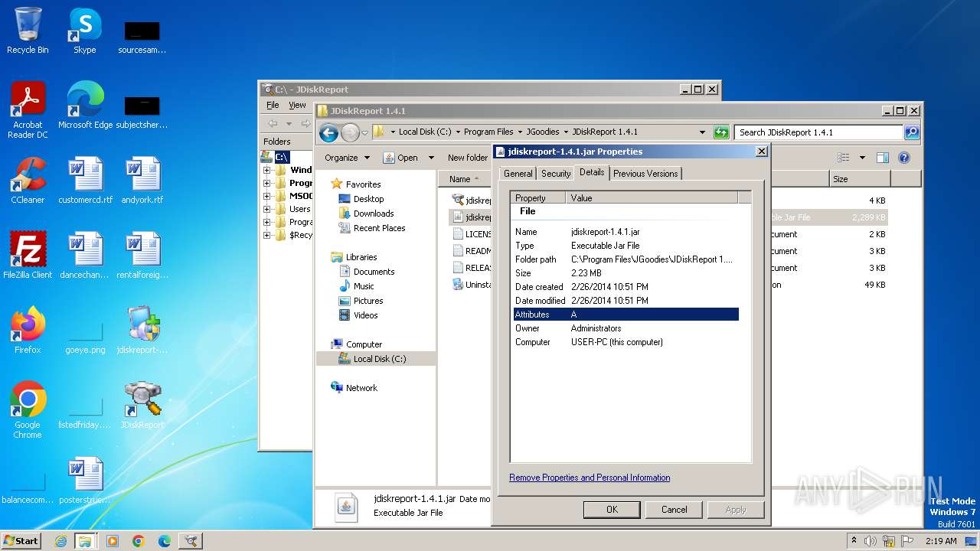980x551 pixels.
Task: Select the Date created property row
Action: [x=625, y=287]
